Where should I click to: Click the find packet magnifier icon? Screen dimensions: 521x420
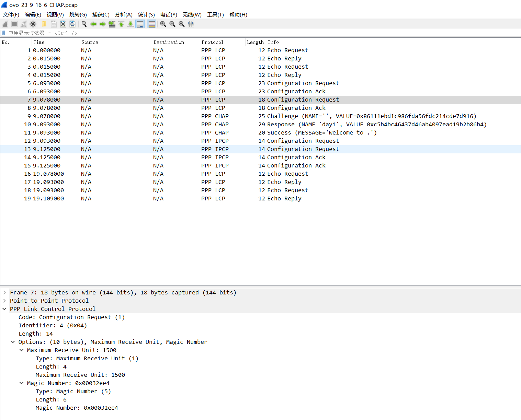pos(84,24)
